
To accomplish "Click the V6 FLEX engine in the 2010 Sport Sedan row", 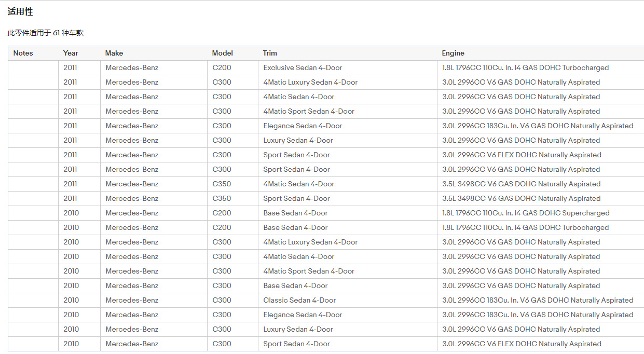I will click(x=522, y=344).
